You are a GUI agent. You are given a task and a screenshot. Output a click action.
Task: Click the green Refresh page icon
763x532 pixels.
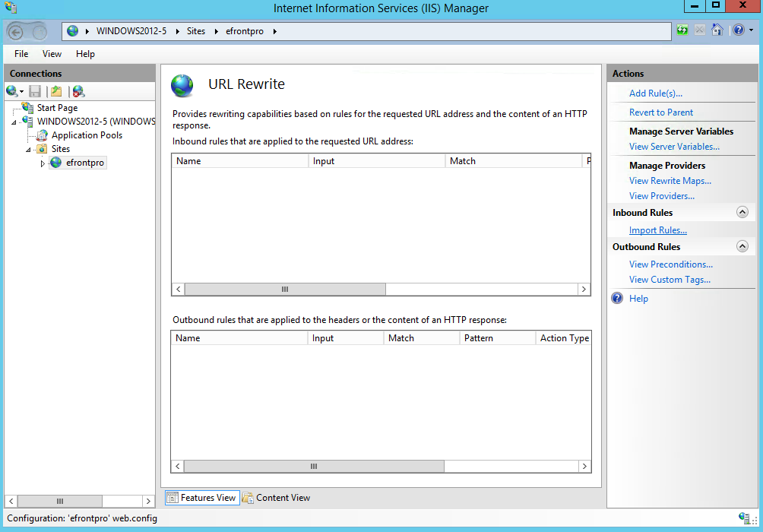pos(683,30)
